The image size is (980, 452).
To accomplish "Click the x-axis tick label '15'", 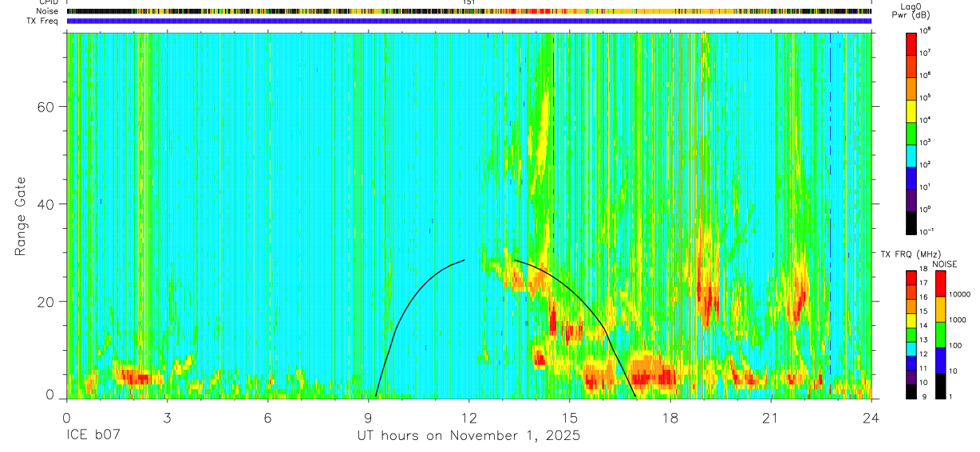I will point(570,418).
